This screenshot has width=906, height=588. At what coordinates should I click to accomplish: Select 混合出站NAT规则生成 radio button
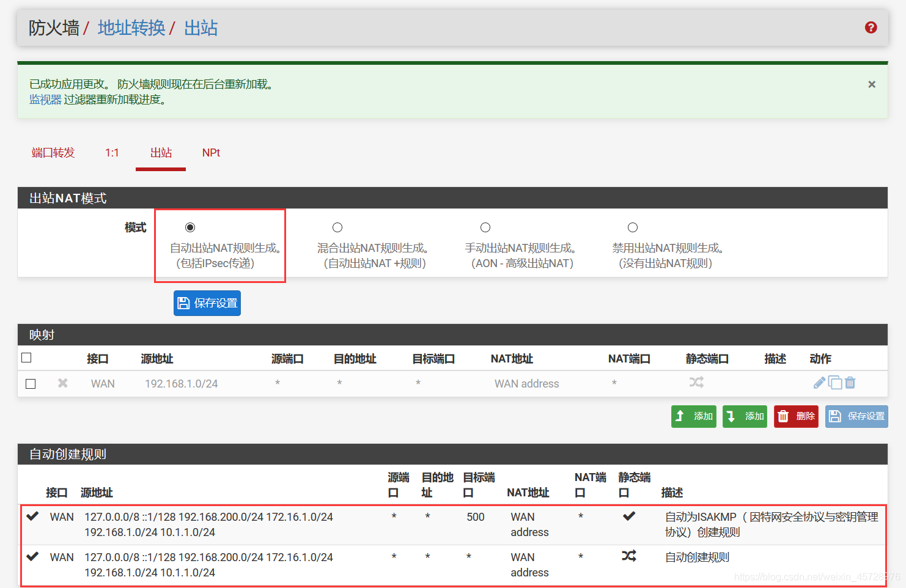tap(337, 227)
